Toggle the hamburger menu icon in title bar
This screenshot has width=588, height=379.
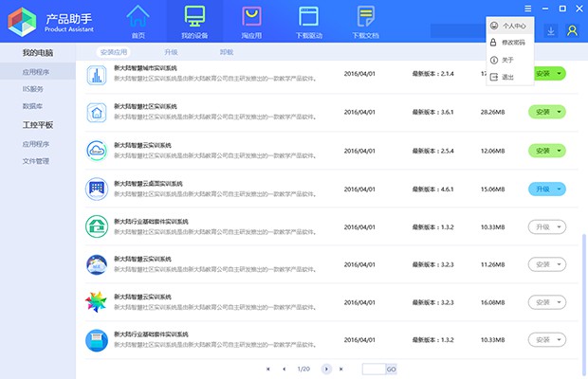point(527,9)
